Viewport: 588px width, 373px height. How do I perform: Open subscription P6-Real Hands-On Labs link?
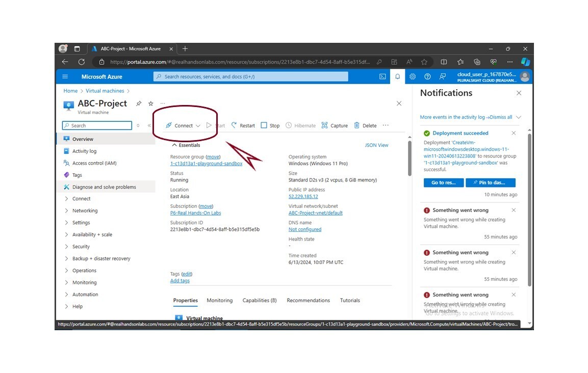(x=195, y=213)
